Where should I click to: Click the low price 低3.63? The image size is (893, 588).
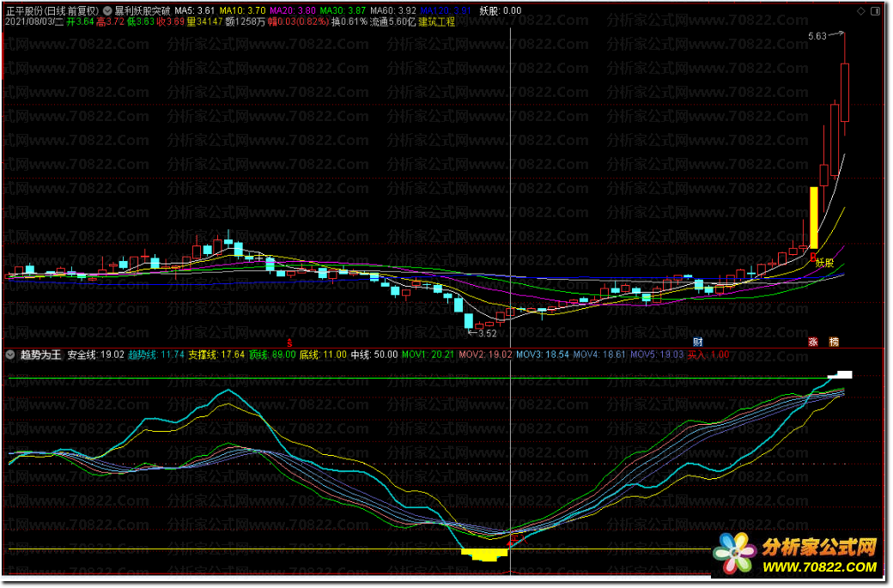[140, 21]
